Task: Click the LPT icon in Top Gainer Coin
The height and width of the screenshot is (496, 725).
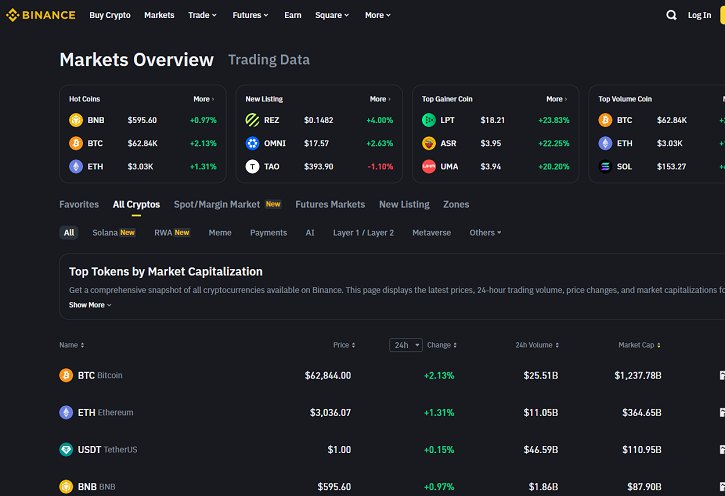Action: (x=429, y=120)
